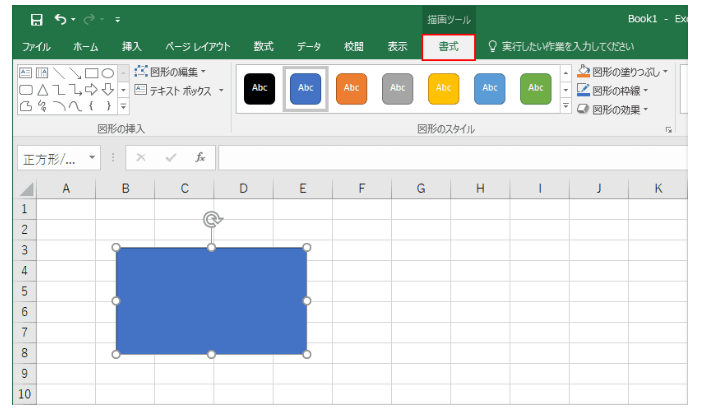Click the blue rectangle shape on the sheet
Image resolution: width=703 pixels, height=414 pixels.
tap(211, 300)
